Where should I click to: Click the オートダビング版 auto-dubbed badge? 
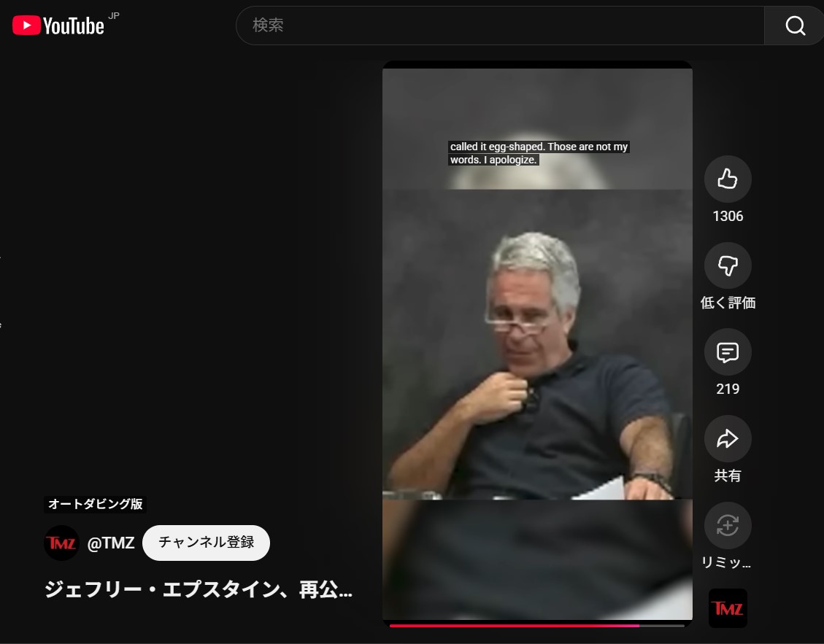(x=96, y=504)
